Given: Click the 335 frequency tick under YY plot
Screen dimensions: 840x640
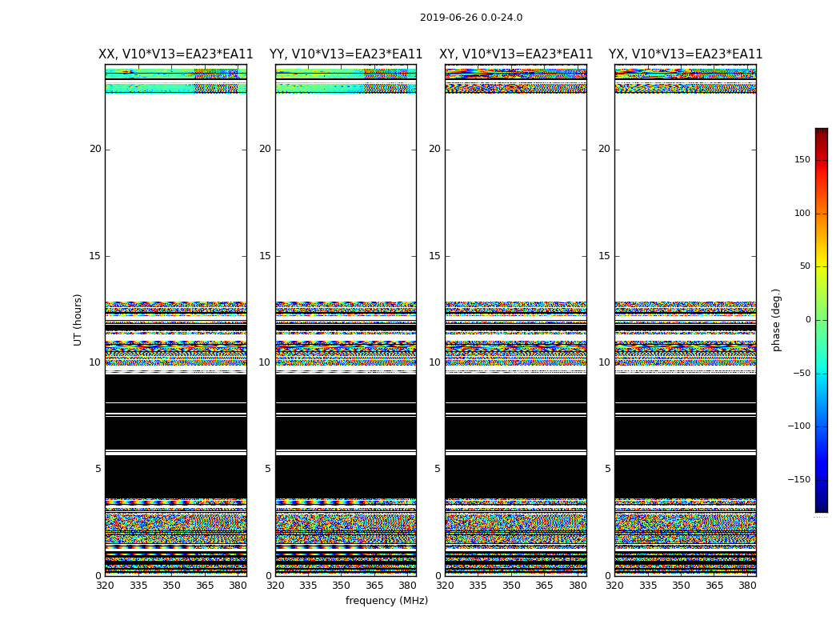Looking at the screenshot, I should pos(308,586).
